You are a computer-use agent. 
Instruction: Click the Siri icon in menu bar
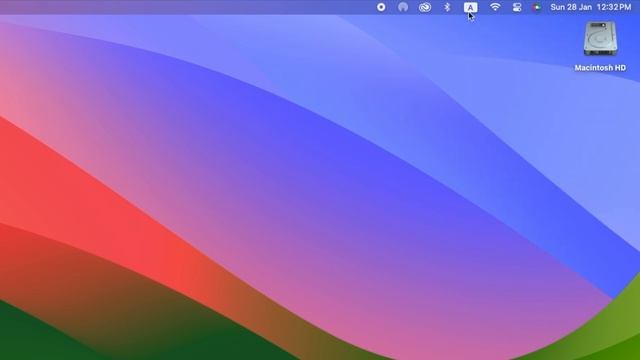(537, 7)
